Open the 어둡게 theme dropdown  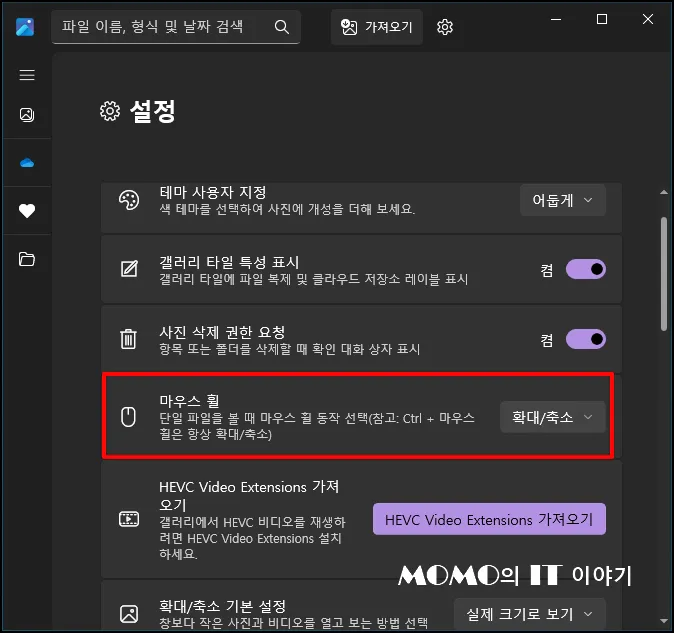point(563,200)
